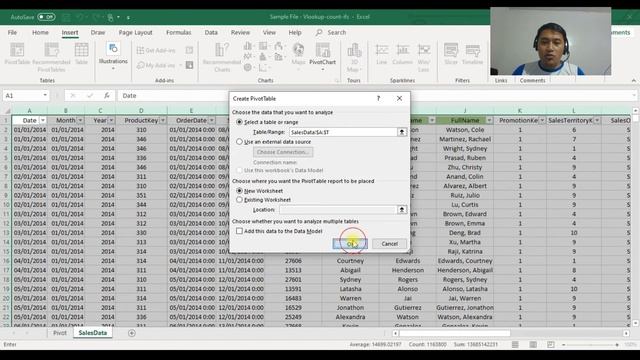Open the Year column filter dropdown
Image resolution: width=640 pixels, height=360 pixels.
tap(111, 120)
